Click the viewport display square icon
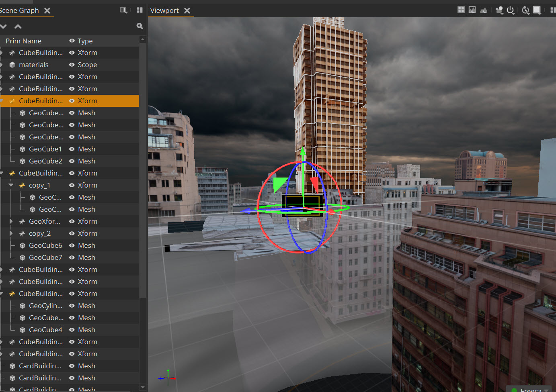The width and height of the screenshot is (556, 392). [x=538, y=10]
